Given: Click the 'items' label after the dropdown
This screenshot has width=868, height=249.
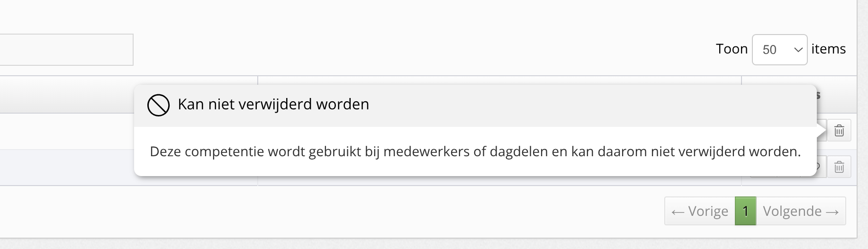Looking at the screenshot, I should (x=828, y=49).
